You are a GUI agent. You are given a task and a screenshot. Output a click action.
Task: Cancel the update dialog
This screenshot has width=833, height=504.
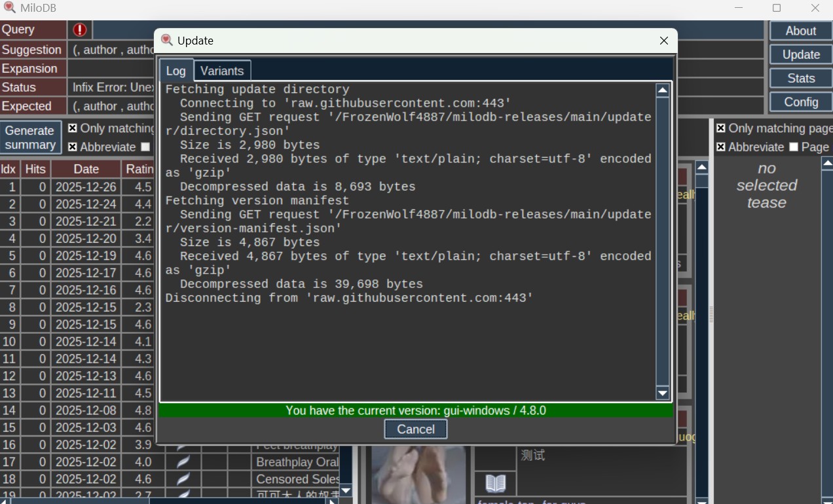[x=416, y=429]
